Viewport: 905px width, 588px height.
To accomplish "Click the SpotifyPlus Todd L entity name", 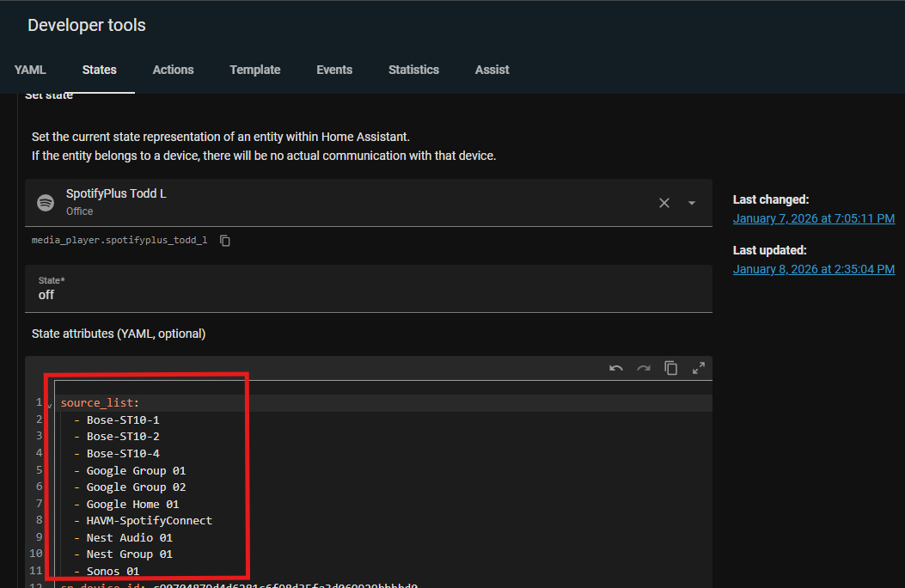I will pos(116,194).
